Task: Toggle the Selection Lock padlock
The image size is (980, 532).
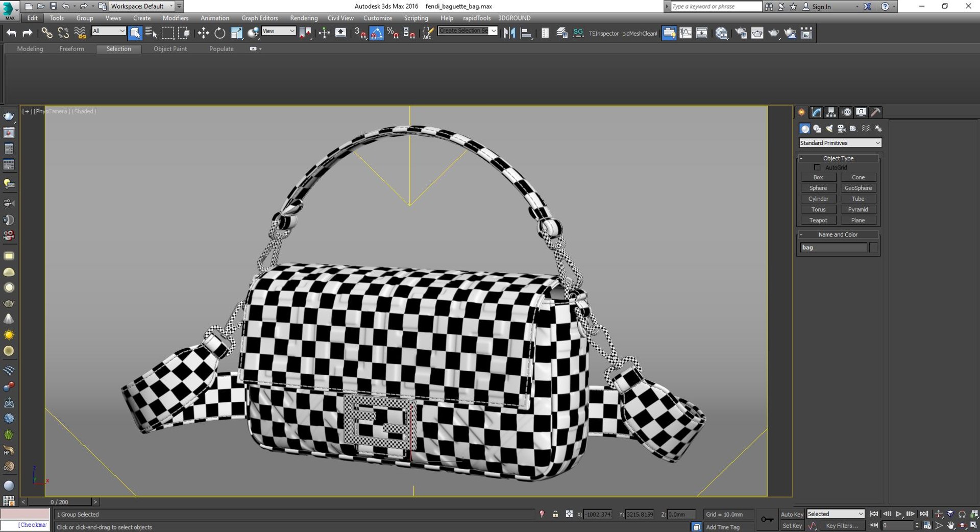Action: [555, 514]
